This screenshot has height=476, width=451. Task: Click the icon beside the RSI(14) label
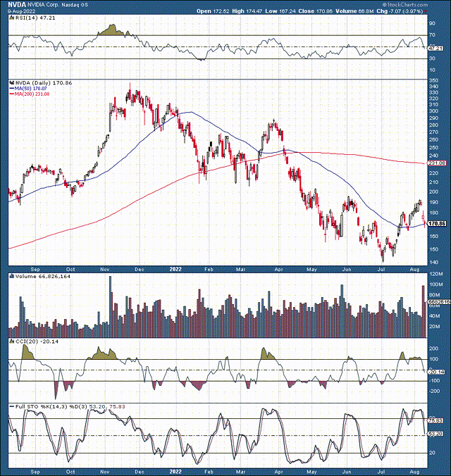point(11,18)
